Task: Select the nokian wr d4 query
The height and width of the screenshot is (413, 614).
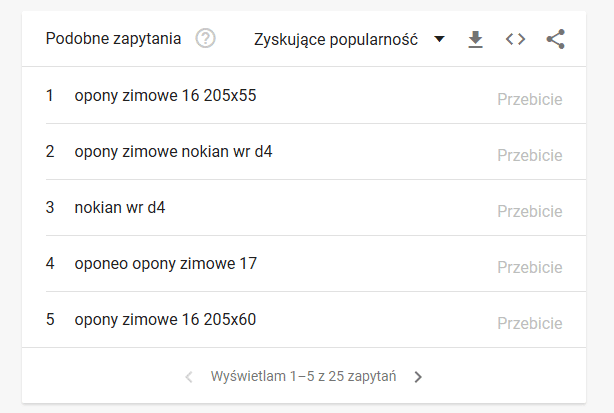Action: point(120,207)
